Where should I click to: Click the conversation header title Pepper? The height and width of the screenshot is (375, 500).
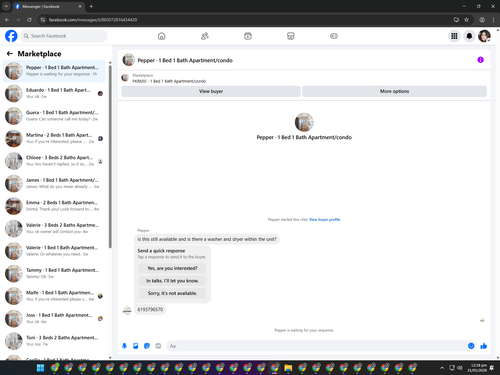(x=185, y=60)
